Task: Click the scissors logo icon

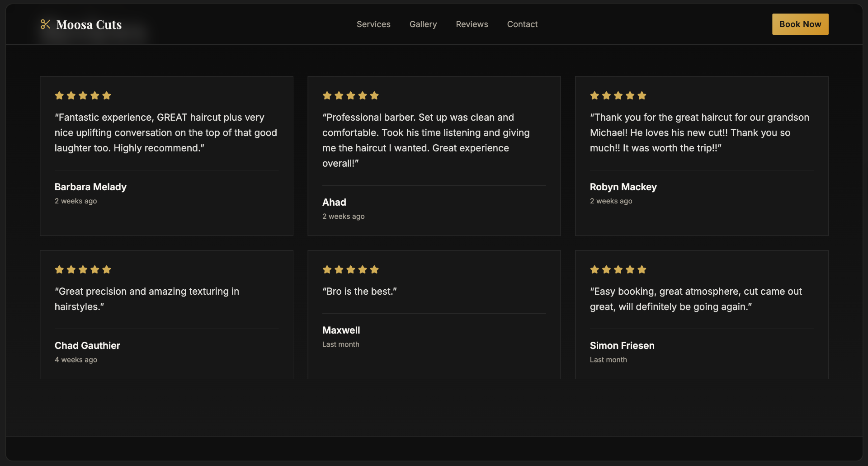Action: (45, 24)
